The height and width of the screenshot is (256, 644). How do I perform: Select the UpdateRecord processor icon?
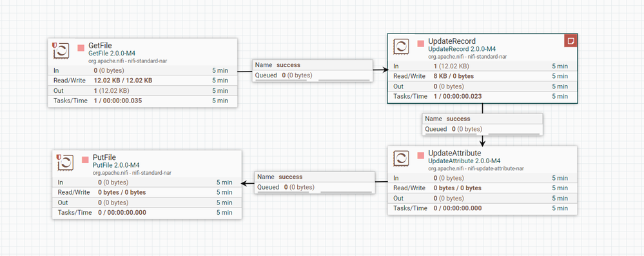(401, 46)
